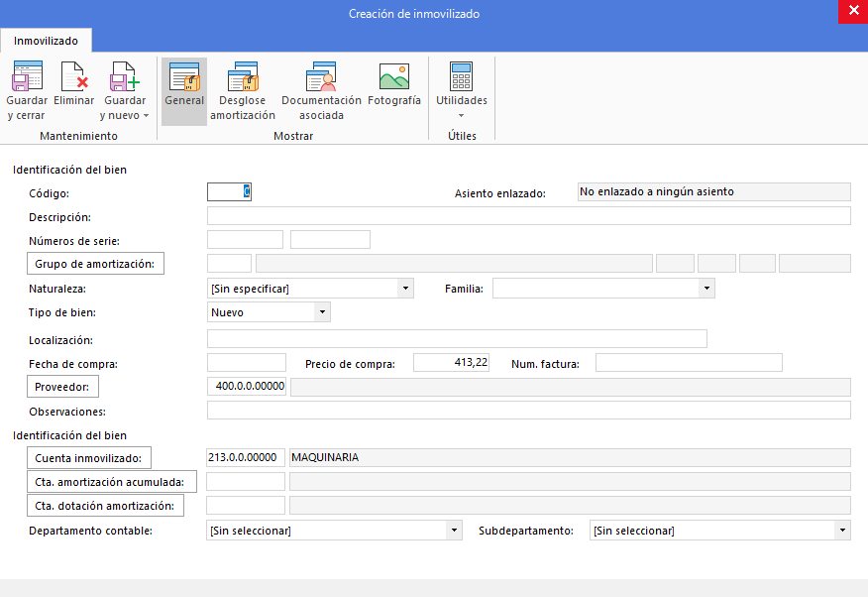Image resolution: width=868 pixels, height=597 pixels.
Task: Click the Proveedor button
Action: click(62, 387)
